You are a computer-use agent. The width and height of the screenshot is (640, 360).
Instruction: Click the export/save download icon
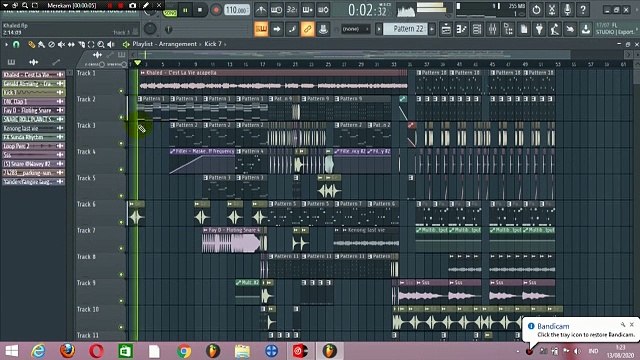tap(586, 29)
